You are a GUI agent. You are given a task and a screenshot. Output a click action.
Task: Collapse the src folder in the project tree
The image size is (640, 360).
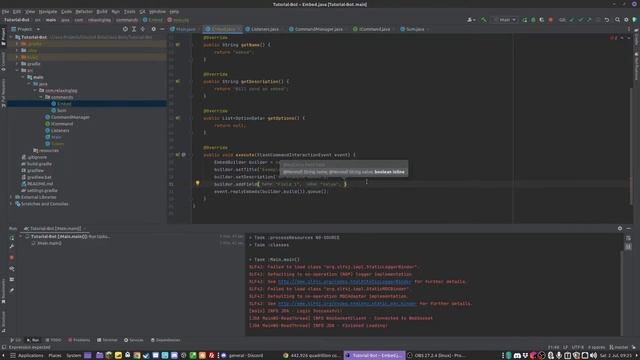[17, 70]
